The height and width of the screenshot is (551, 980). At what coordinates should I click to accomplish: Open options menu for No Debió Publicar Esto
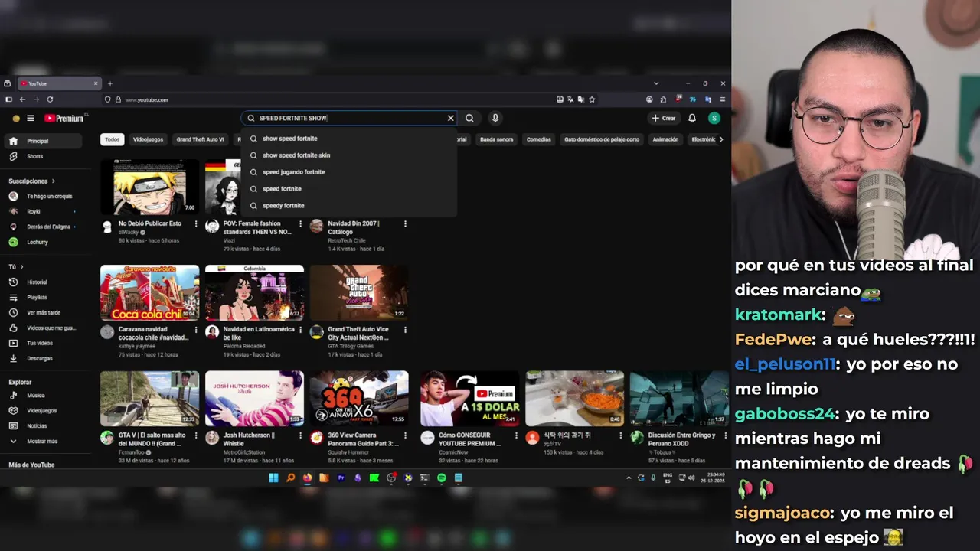[195, 224]
